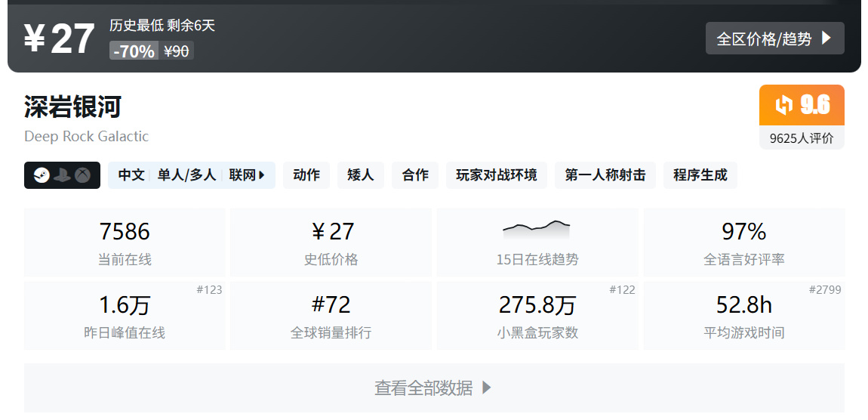
Task: Expand 查看全部数据 to view all data
Action: coord(434,388)
